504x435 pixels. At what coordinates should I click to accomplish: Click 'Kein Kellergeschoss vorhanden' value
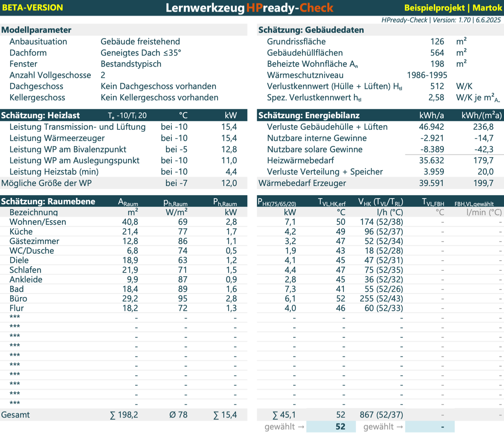click(x=160, y=97)
